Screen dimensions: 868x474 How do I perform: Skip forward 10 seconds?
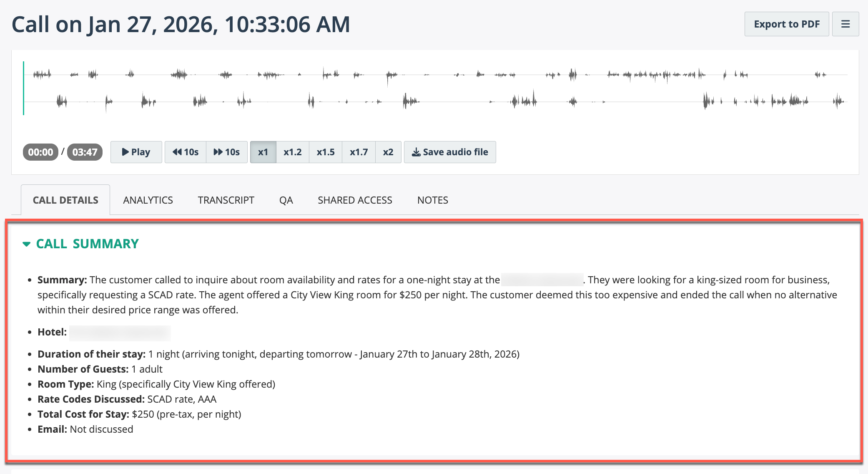click(x=227, y=152)
